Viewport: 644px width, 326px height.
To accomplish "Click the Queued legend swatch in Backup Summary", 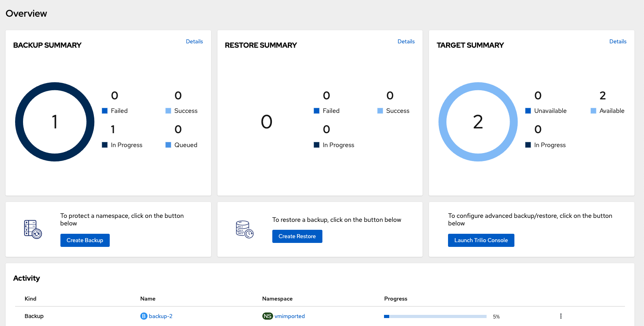I will pos(168,145).
